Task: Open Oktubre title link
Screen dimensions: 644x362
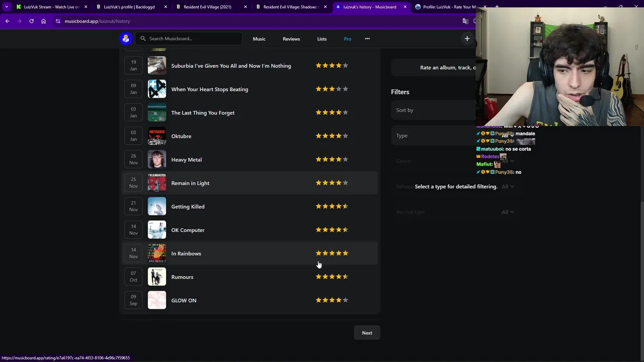Action: (181, 136)
